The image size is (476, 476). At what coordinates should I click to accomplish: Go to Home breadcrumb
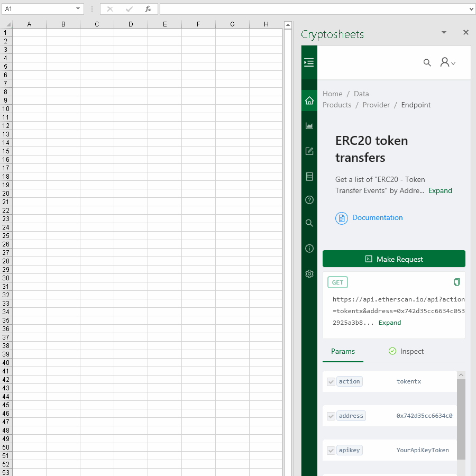click(333, 94)
